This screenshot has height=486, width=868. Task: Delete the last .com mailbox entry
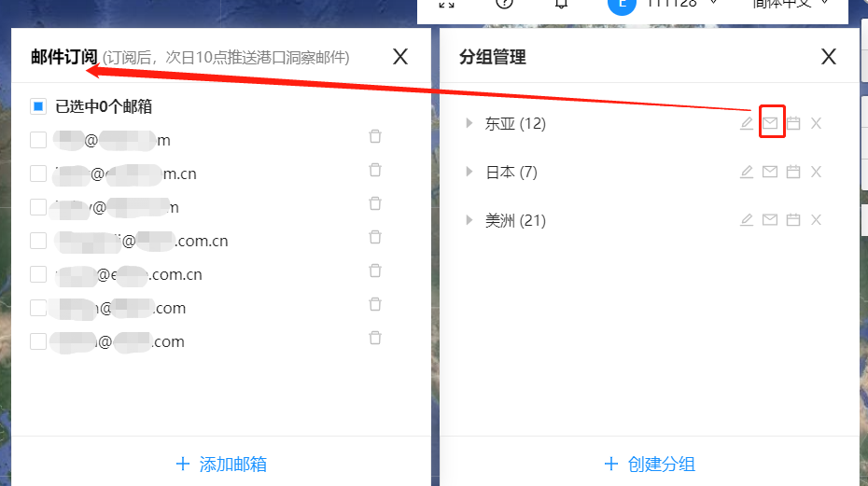(375, 338)
